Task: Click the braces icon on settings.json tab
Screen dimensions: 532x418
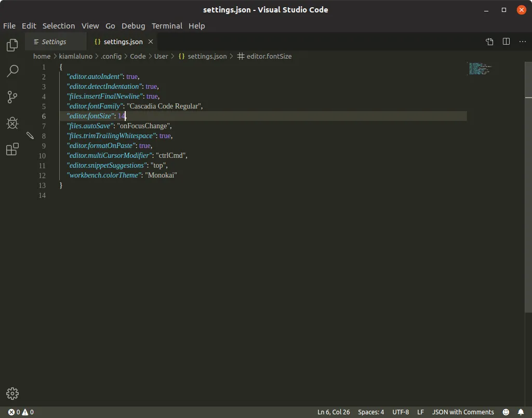Action: 97,42
